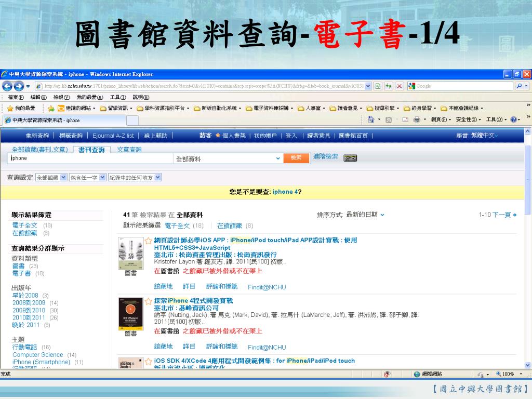
Task: Open the address bar history dropdown arrow
Action: click(x=368, y=86)
